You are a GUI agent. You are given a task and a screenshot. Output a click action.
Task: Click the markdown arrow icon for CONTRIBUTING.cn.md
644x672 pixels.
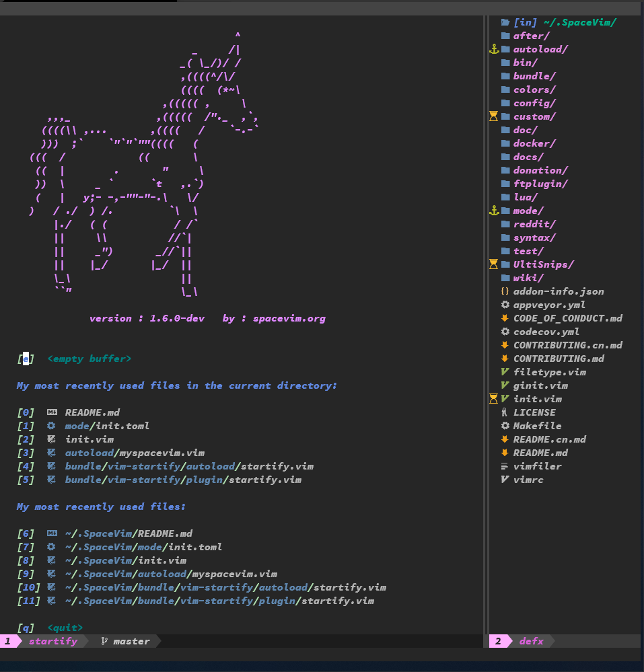tap(505, 345)
